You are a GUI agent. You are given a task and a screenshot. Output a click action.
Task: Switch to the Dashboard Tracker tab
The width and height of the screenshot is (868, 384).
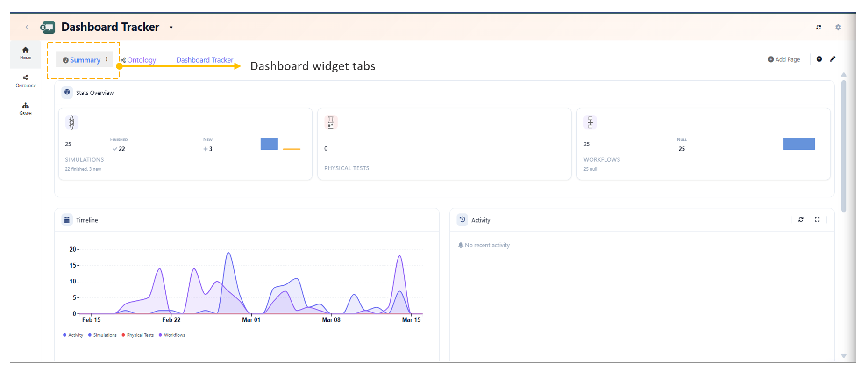[x=205, y=60]
